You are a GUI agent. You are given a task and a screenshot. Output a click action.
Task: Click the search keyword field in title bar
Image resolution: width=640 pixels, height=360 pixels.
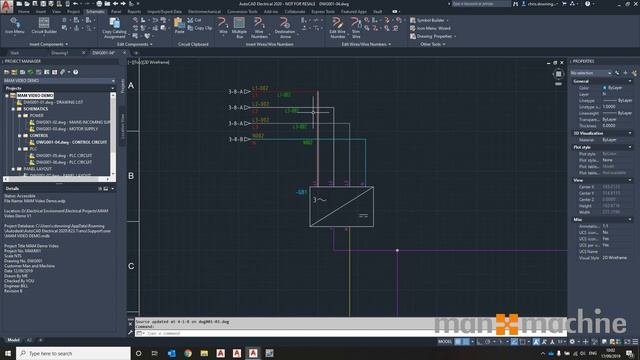(x=481, y=4)
